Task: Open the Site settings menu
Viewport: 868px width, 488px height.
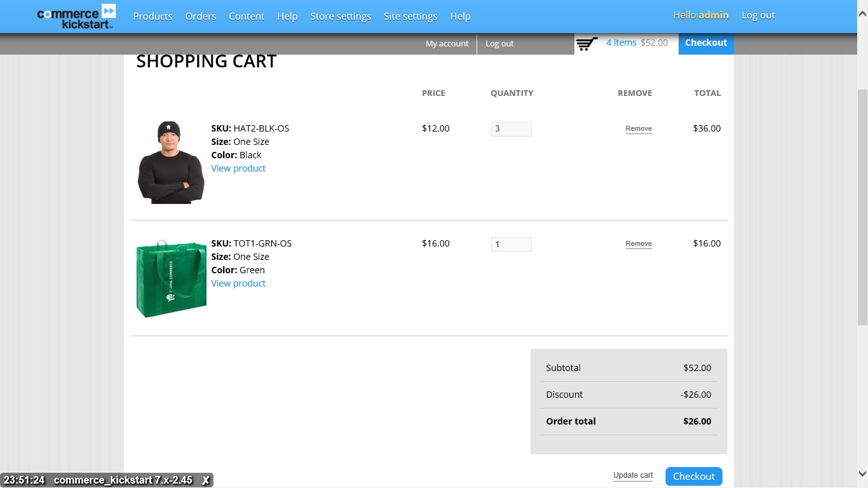Action: coord(410,16)
